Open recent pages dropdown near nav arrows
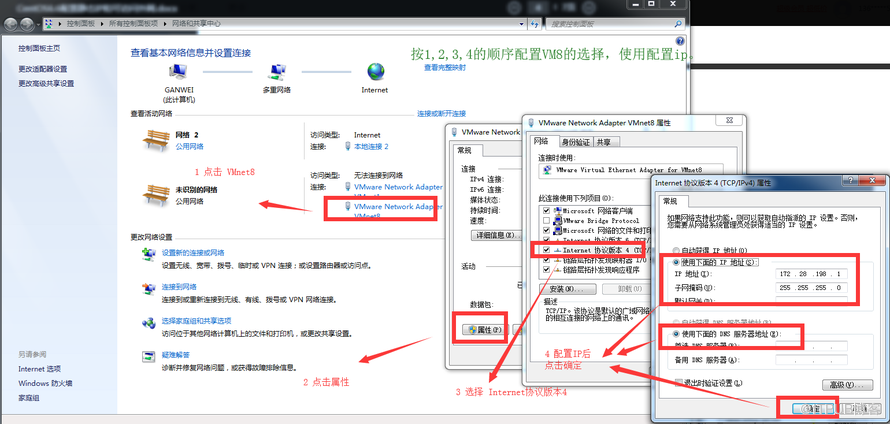The image size is (890, 424). (38, 24)
